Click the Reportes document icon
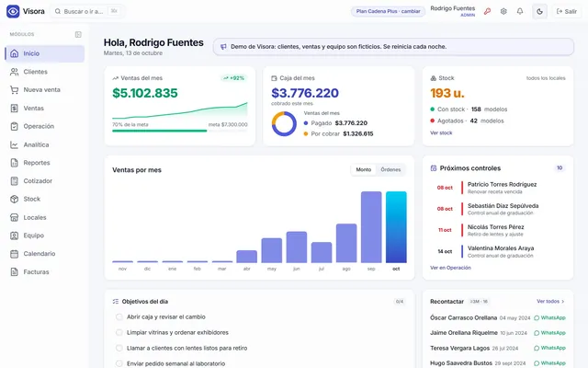The height and width of the screenshot is (368, 588). [15, 163]
